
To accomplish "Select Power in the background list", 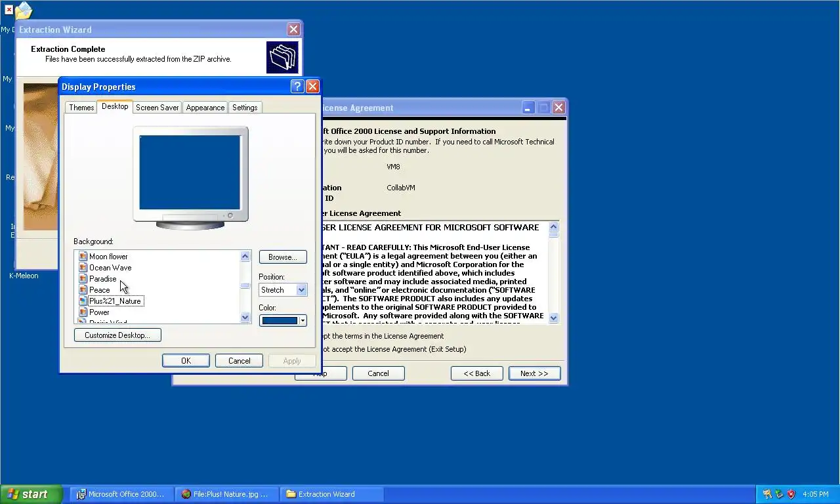I will (x=100, y=312).
